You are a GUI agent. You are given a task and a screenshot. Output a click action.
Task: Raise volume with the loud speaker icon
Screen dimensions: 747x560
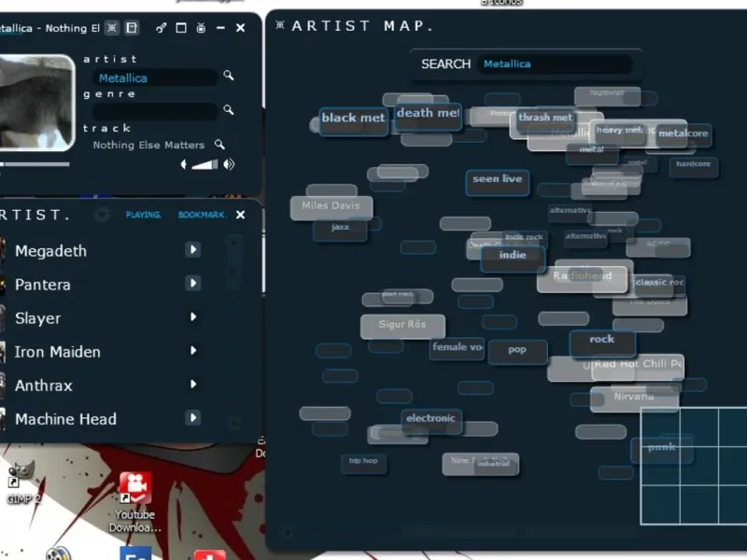pos(229,164)
